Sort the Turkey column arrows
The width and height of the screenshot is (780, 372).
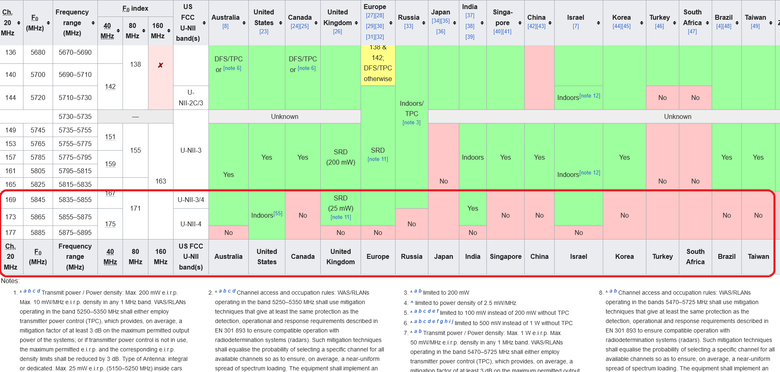(x=674, y=23)
